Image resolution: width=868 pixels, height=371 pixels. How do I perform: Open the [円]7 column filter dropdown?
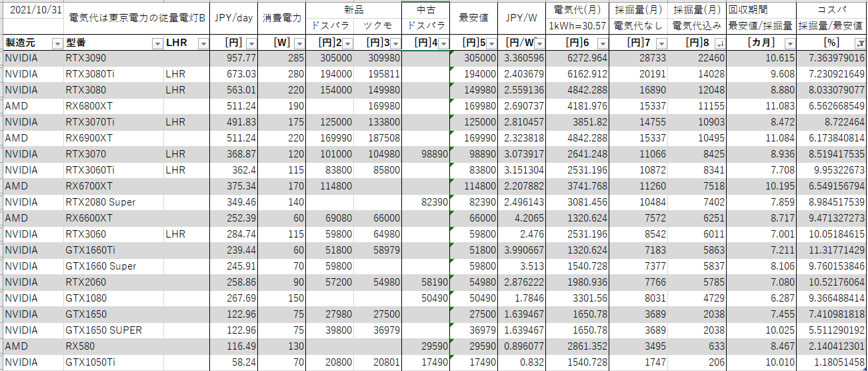point(661,43)
